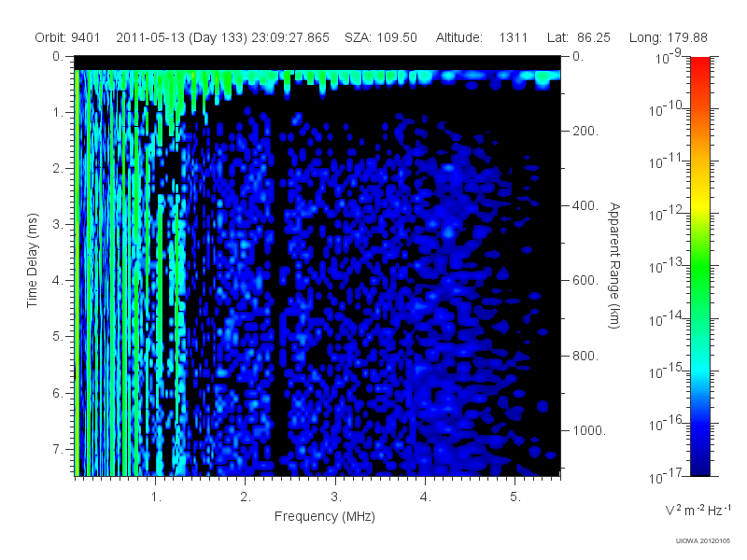Click the 10^-17 color scale label
Screen dimensions: 747x560
click(666, 475)
